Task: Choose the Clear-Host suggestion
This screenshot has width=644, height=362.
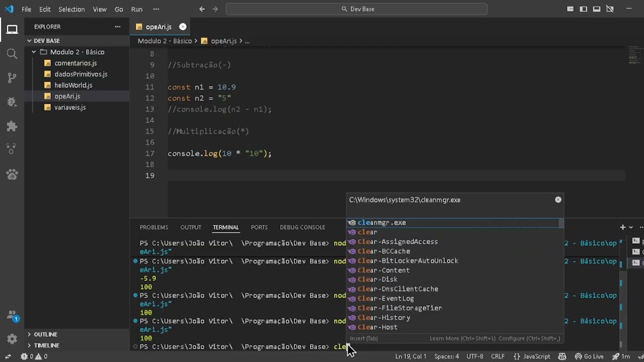Action: 455,327
